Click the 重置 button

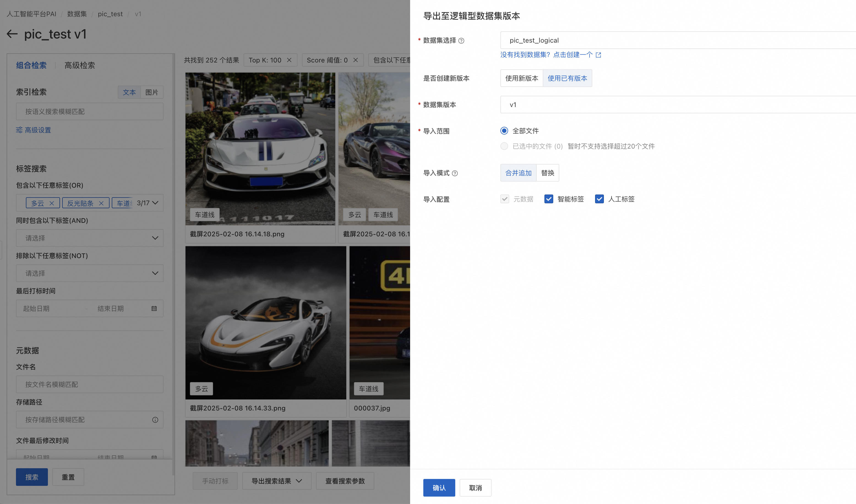coord(68,477)
